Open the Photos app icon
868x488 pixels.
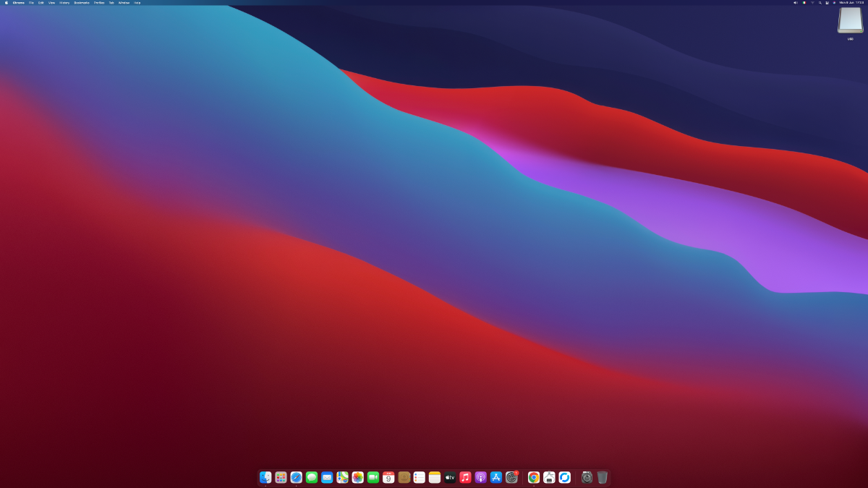pos(357,477)
